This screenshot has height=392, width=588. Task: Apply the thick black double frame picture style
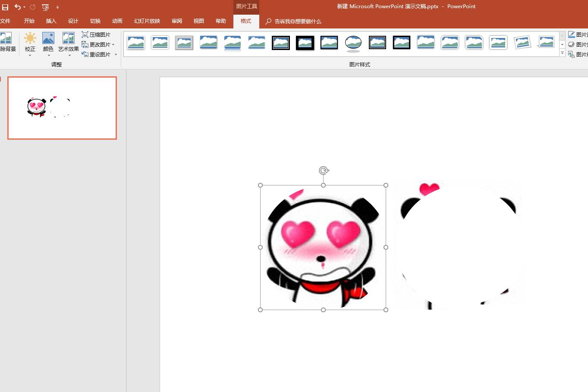[x=281, y=43]
